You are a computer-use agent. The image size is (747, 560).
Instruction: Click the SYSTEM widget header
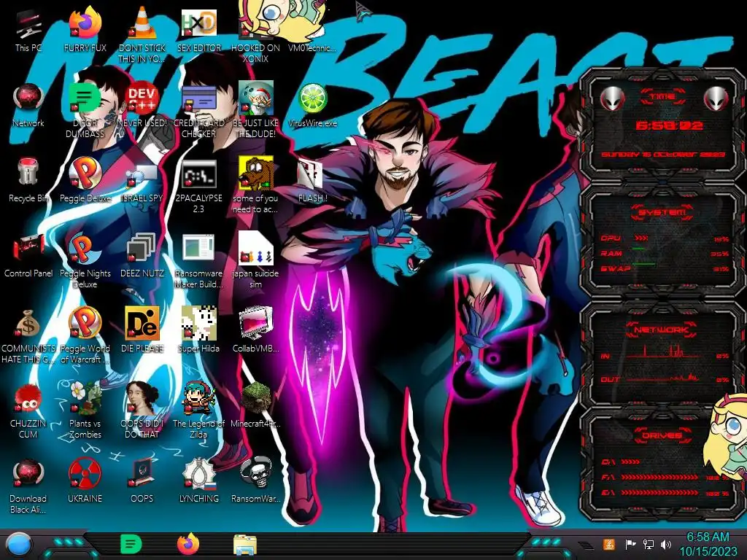point(662,212)
